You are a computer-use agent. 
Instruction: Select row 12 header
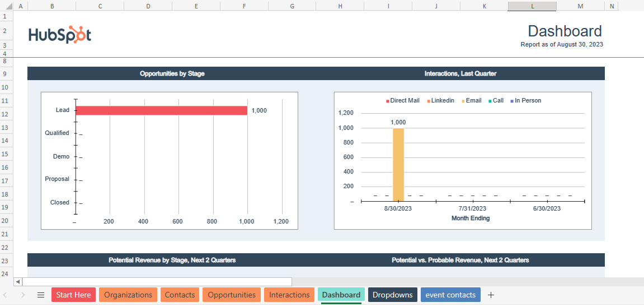[x=7, y=113]
